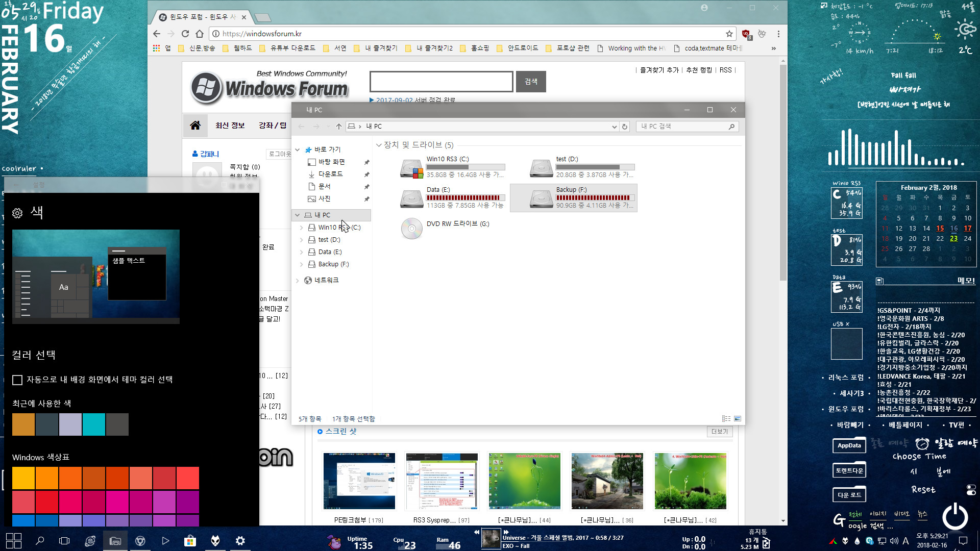Switch Explorer to large icons view

tap(738, 418)
